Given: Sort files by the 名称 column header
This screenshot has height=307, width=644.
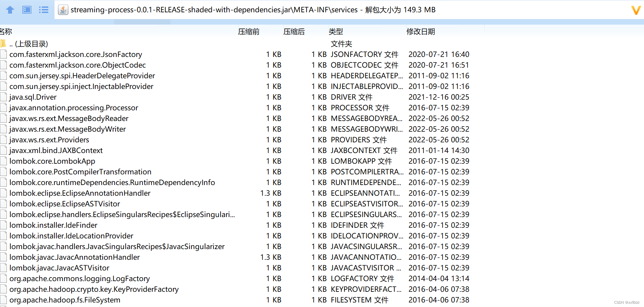Looking at the screenshot, I should click(x=6, y=31).
